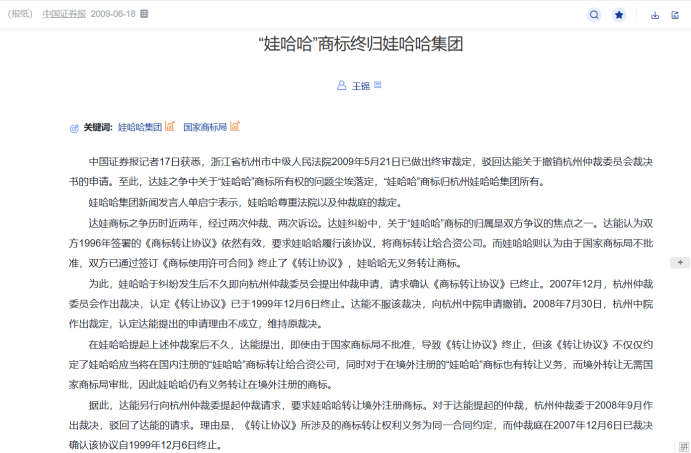The width and height of the screenshot is (691, 453).
Task: Click paragraph starting 在娃哈哈提起上述仲裁案后不久
Action: click(x=360, y=364)
